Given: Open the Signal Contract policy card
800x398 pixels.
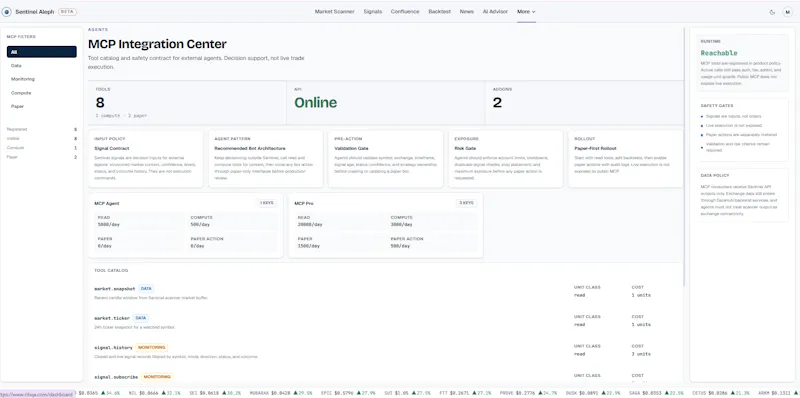Looking at the screenshot, I should (x=145, y=159).
